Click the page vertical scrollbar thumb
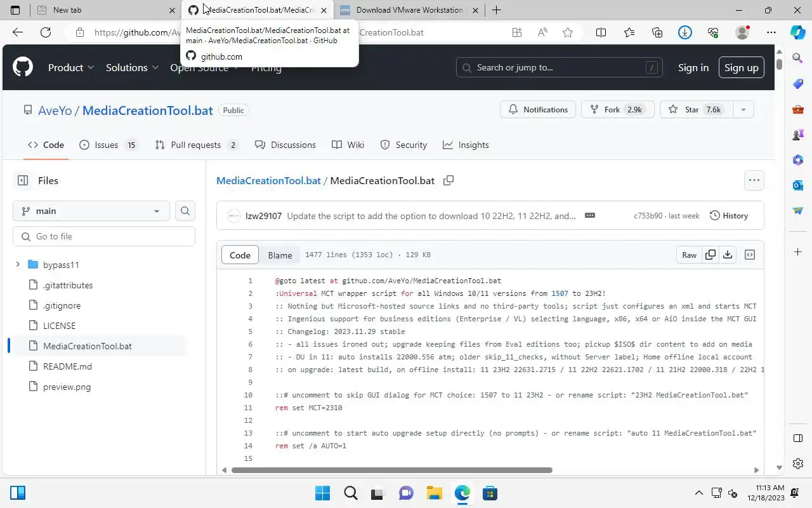Viewport: 812px width, 508px height. tap(779, 64)
